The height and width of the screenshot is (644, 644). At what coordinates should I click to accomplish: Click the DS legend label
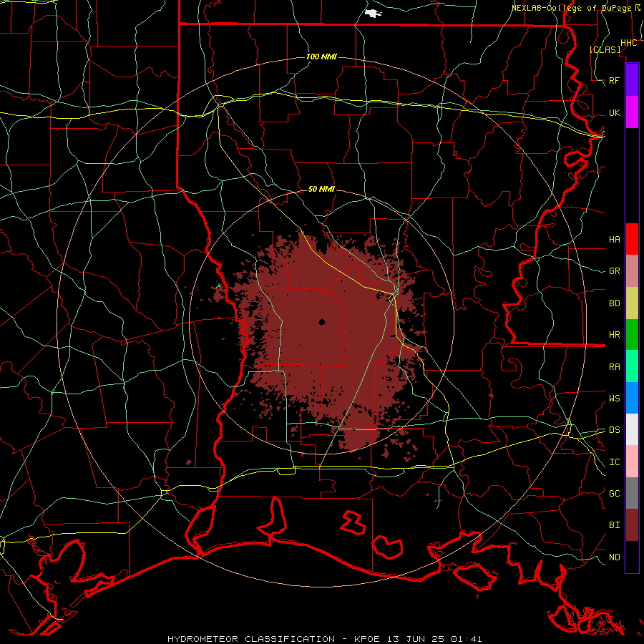click(x=615, y=430)
